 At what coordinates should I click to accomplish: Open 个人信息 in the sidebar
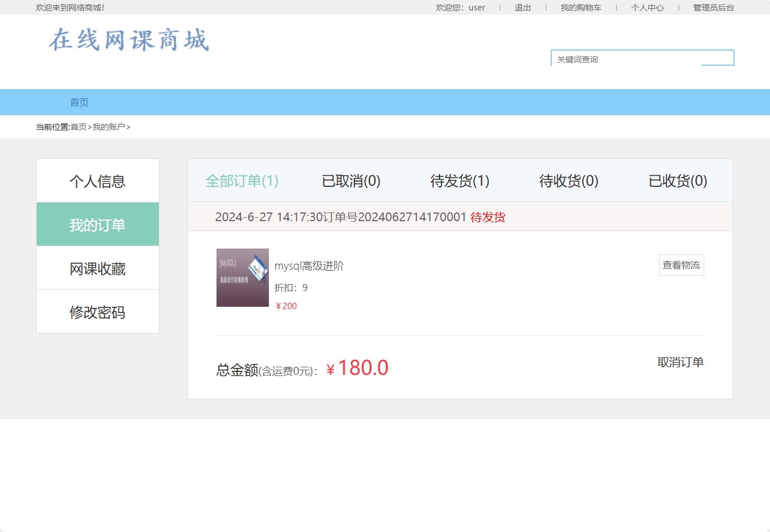[97, 181]
